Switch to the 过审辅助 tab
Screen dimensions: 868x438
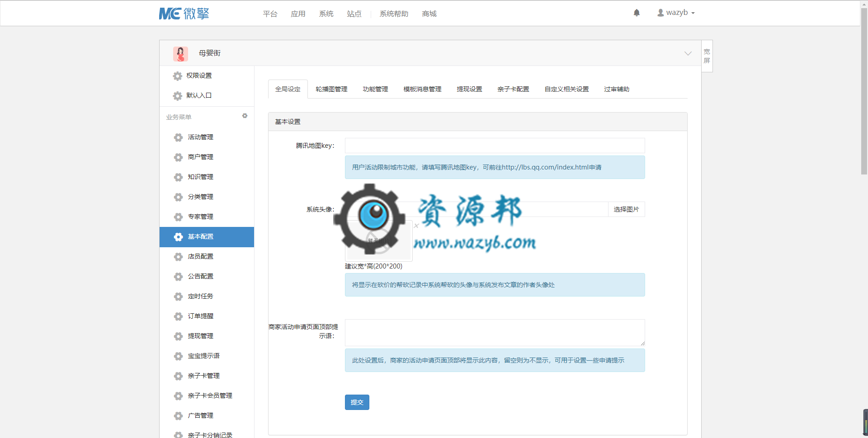pyautogui.click(x=617, y=89)
